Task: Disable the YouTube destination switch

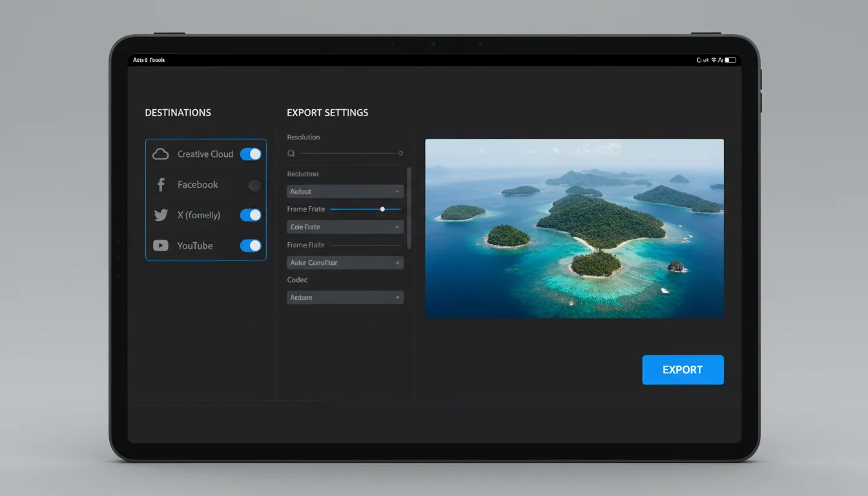Action: pos(251,245)
